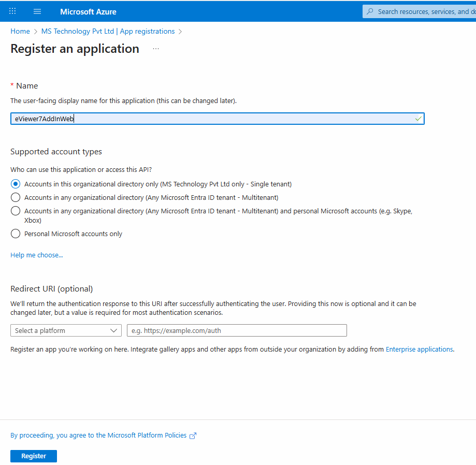The height and width of the screenshot is (465, 476).
Task: Open App registrations from the breadcrumb
Action: pyautogui.click(x=147, y=31)
